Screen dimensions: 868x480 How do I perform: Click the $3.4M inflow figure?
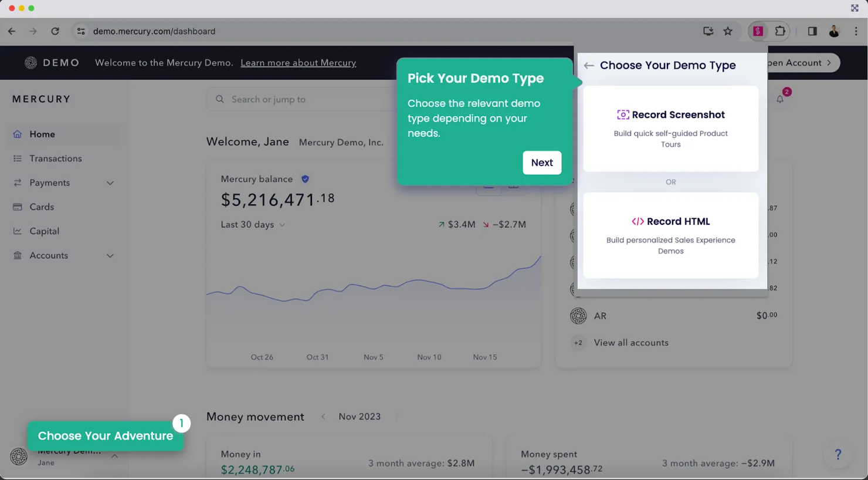(462, 224)
